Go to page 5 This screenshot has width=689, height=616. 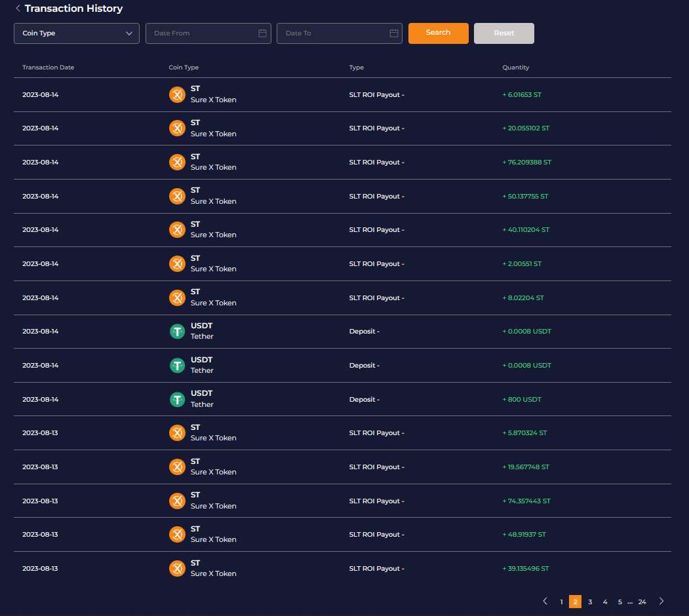(x=620, y=602)
